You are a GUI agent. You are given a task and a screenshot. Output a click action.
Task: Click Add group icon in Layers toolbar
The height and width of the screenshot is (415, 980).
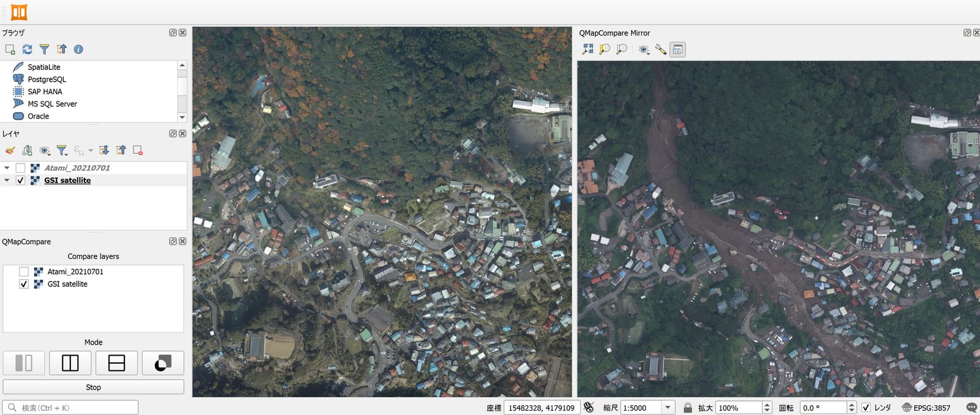[x=27, y=150]
